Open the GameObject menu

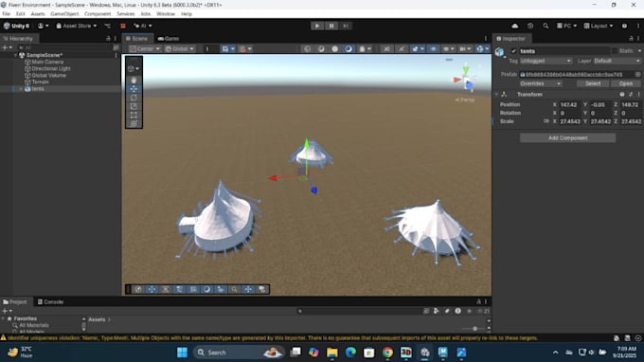(64, 14)
